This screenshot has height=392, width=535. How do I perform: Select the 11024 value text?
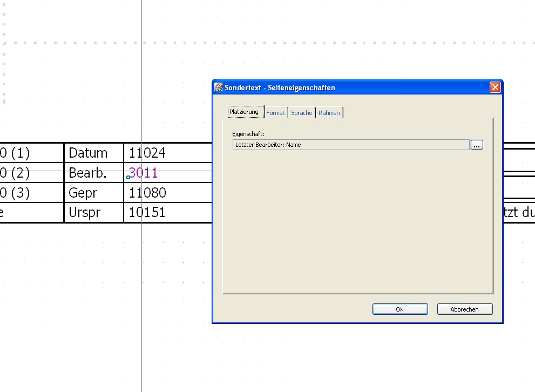pos(147,153)
